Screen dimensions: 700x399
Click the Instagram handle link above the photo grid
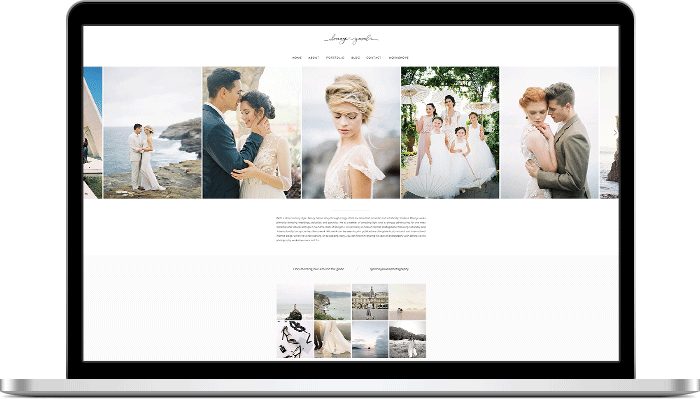click(389, 269)
